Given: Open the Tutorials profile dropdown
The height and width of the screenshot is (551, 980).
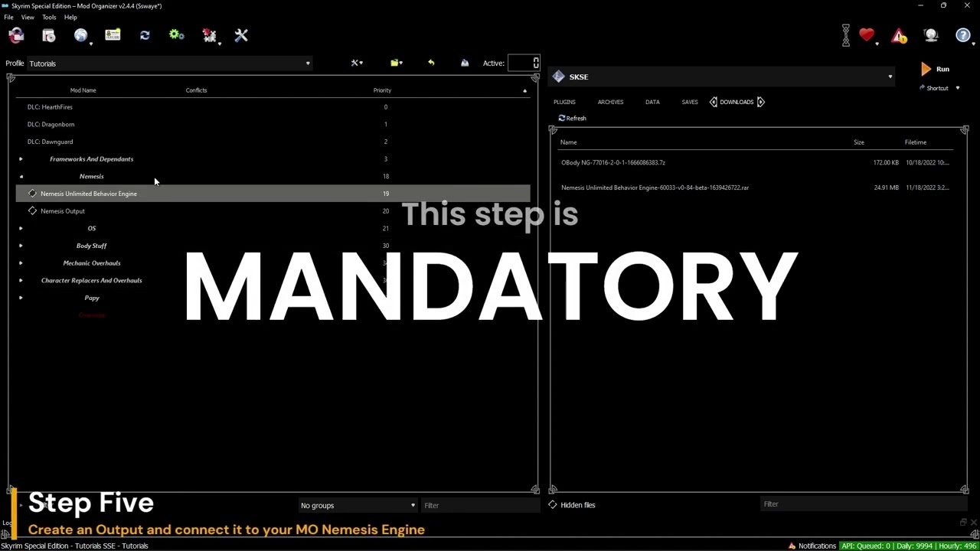Looking at the screenshot, I should point(169,64).
